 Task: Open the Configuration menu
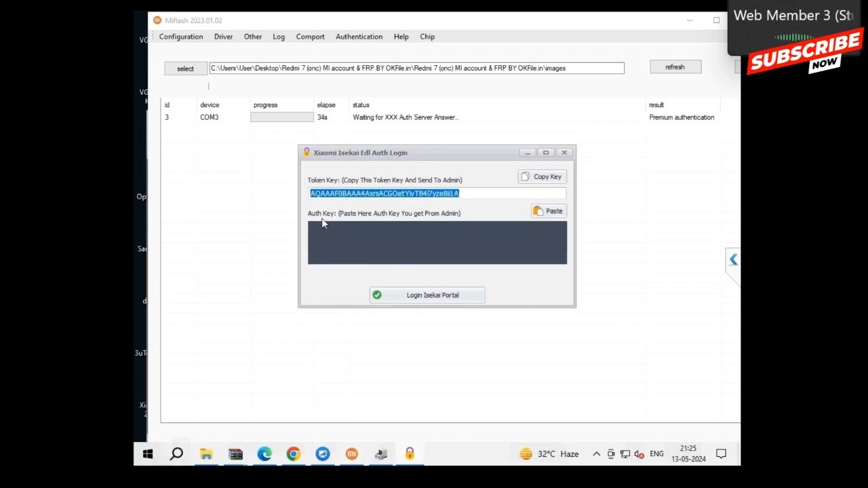tap(181, 37)
